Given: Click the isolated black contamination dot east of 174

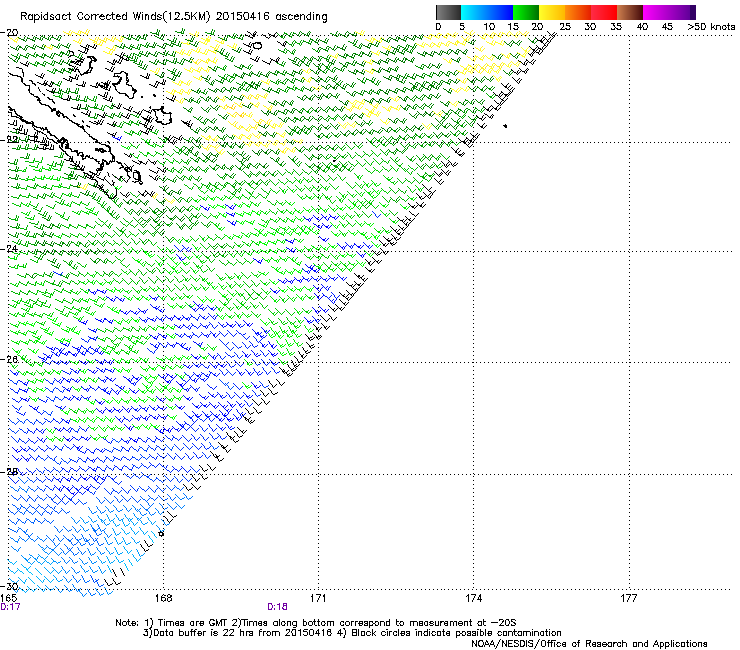Looking at the screenshot, I should 505,126.
